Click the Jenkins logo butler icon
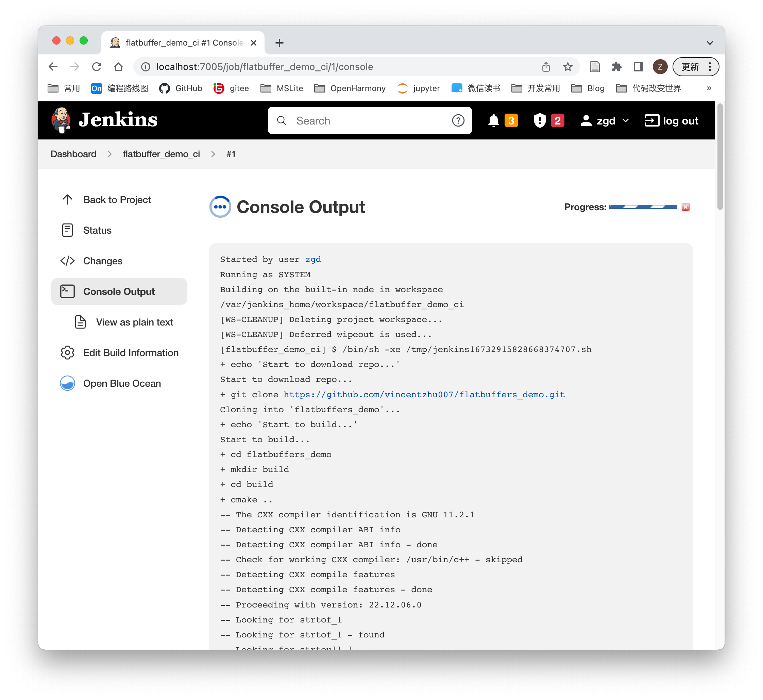 [61, 120]
